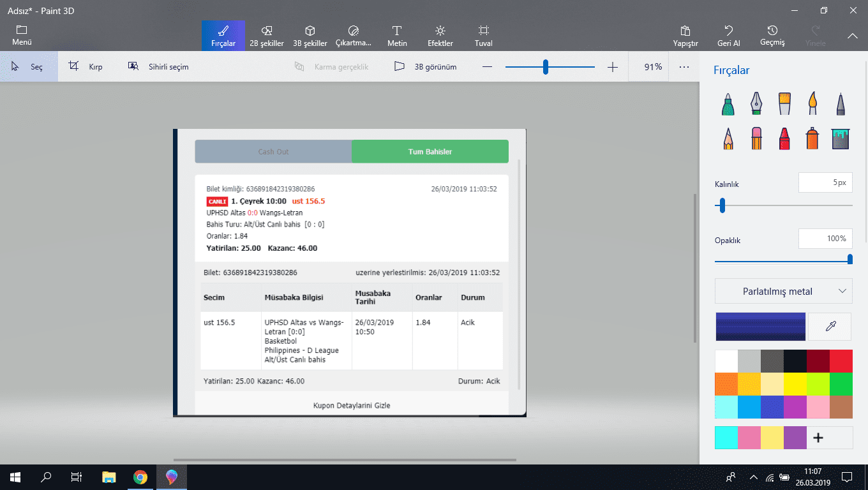Open the 3B şekiller tab
The image size is (868, 490).
pos(310,36)
